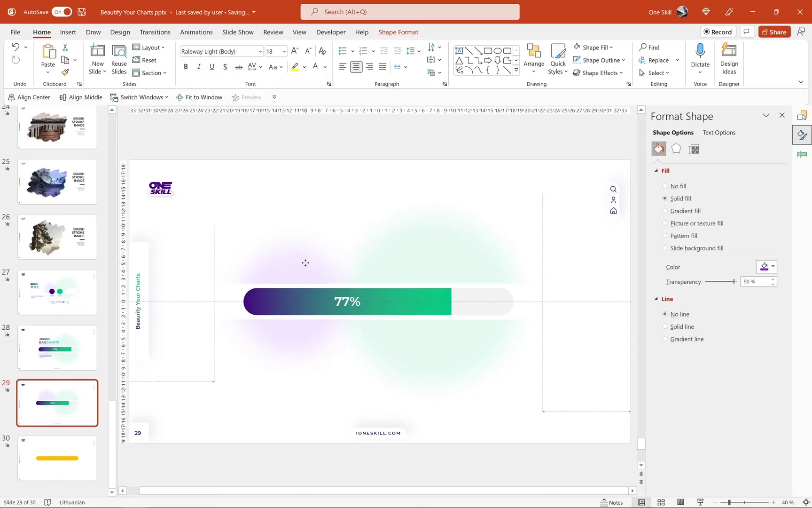
Task: Collapse the Fill section
Action: (x=656, y=171)
